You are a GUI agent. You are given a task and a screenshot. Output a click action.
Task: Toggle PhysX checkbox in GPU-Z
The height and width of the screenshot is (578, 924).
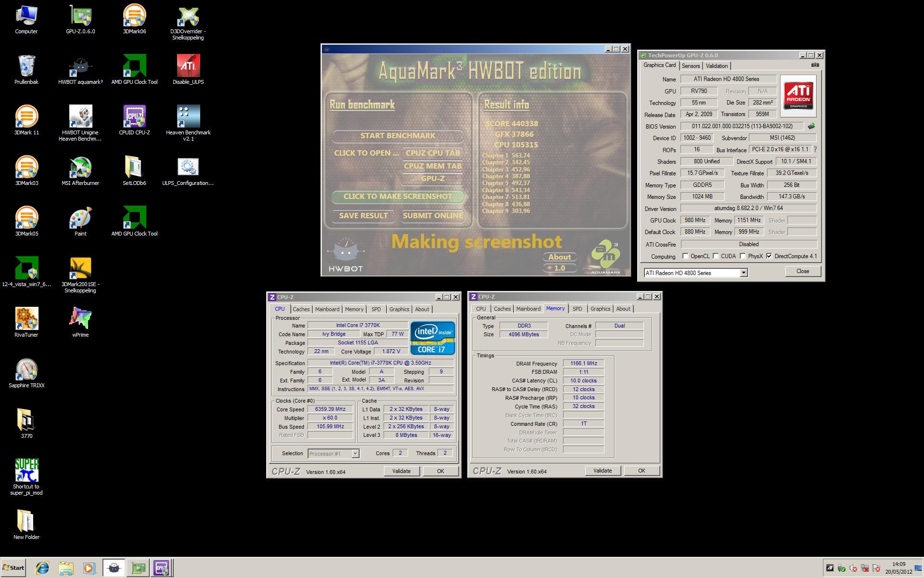(x=743, y=256)
